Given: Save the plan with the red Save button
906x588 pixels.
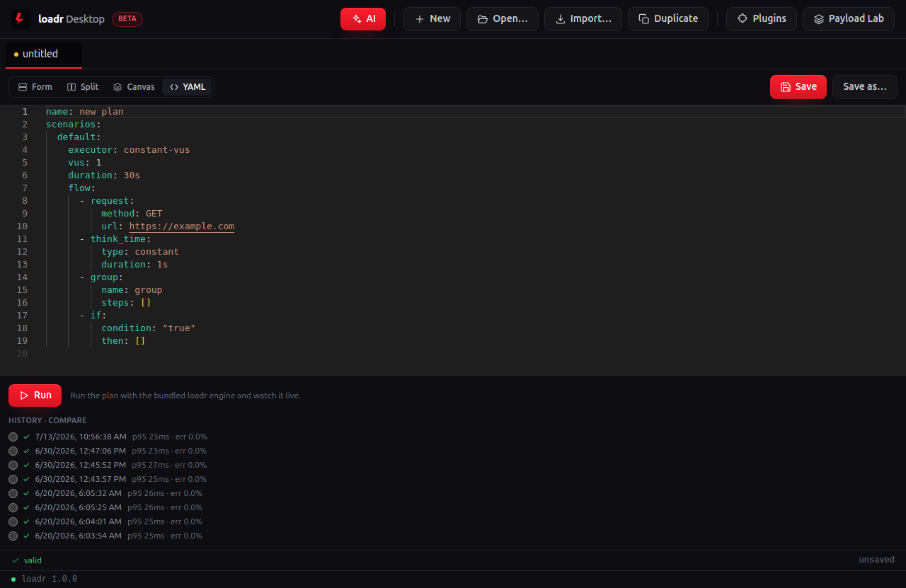Looking at the screenshot, I should coord(798,87).
